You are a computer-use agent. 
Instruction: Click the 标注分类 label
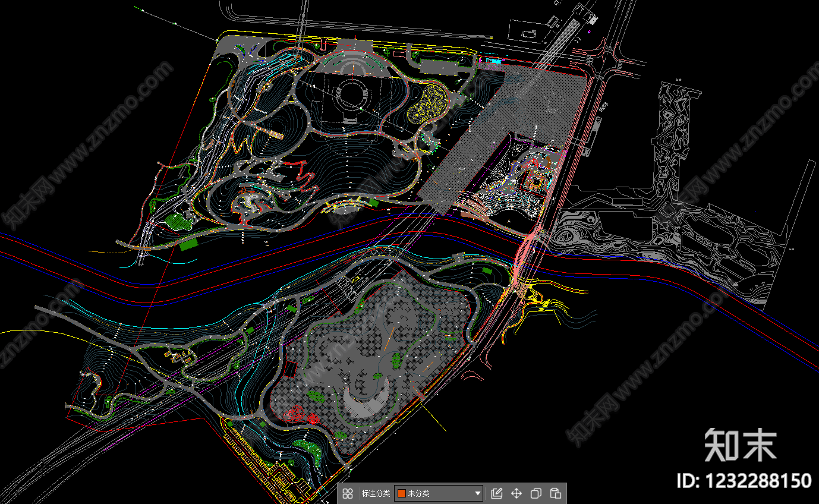coord(376,493)
